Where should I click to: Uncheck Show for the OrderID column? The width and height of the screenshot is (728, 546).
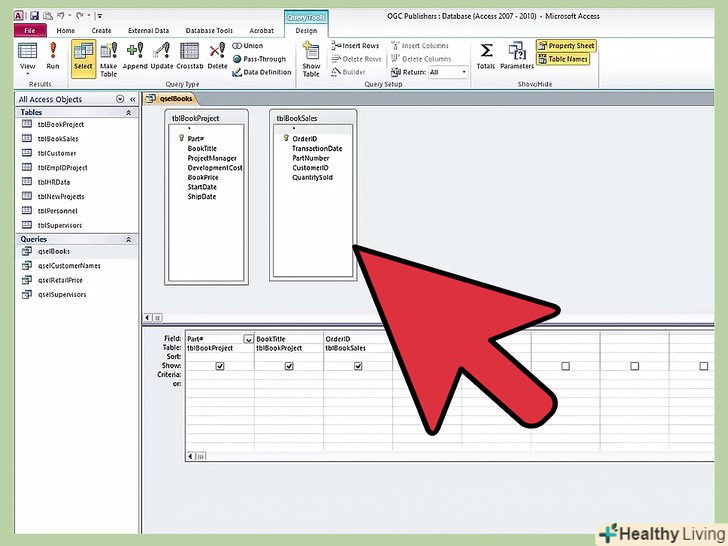(358, 366)
